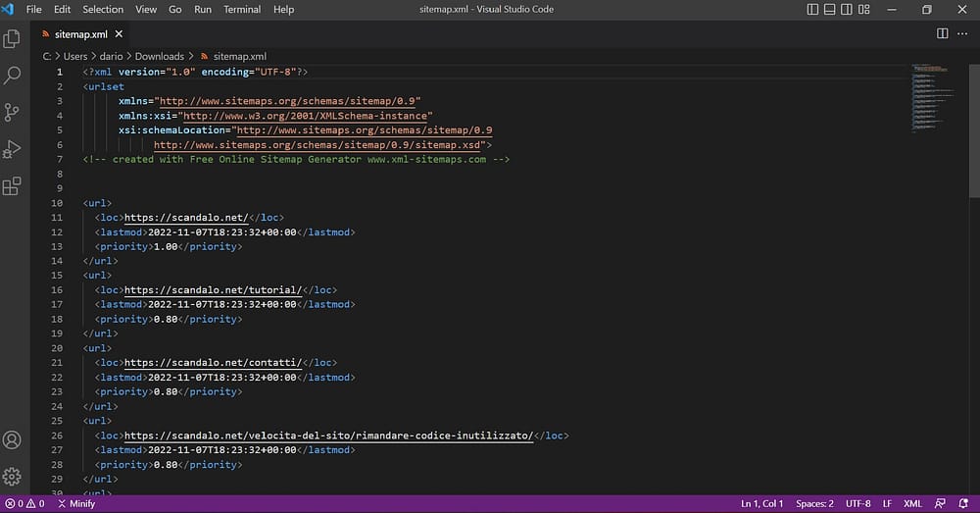This screenshot has width=980, height=513.
Task: Open the Search view in activity bar
Action: tap(12, 76)
